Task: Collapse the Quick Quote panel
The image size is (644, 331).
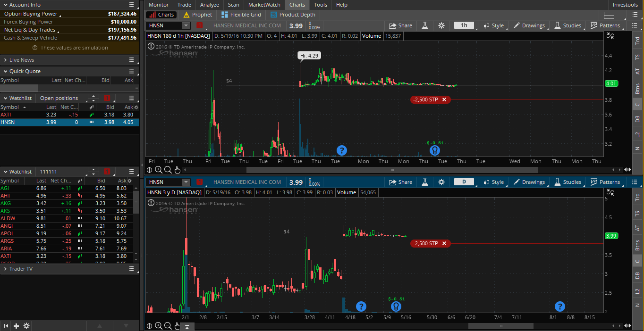Action: 5,71
